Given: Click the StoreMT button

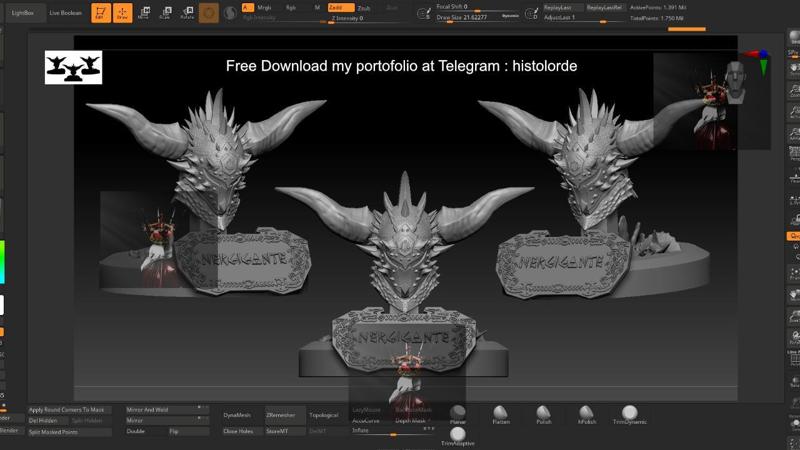Looking at the screenshot, I should click(285, 431).
